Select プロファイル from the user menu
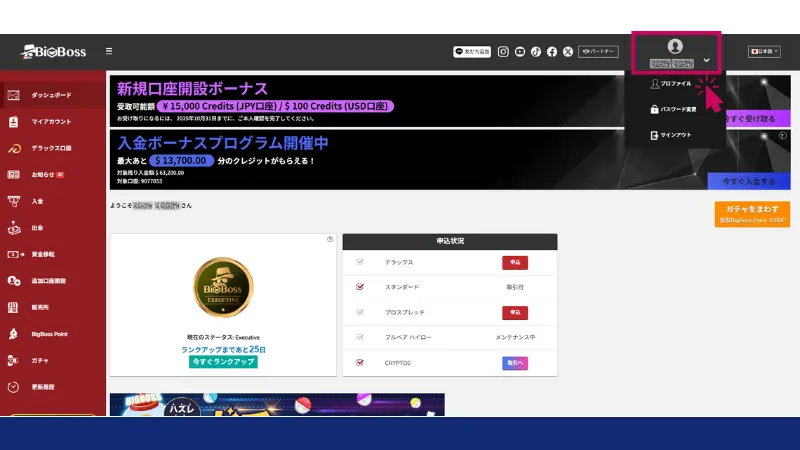 click(675, 84)
